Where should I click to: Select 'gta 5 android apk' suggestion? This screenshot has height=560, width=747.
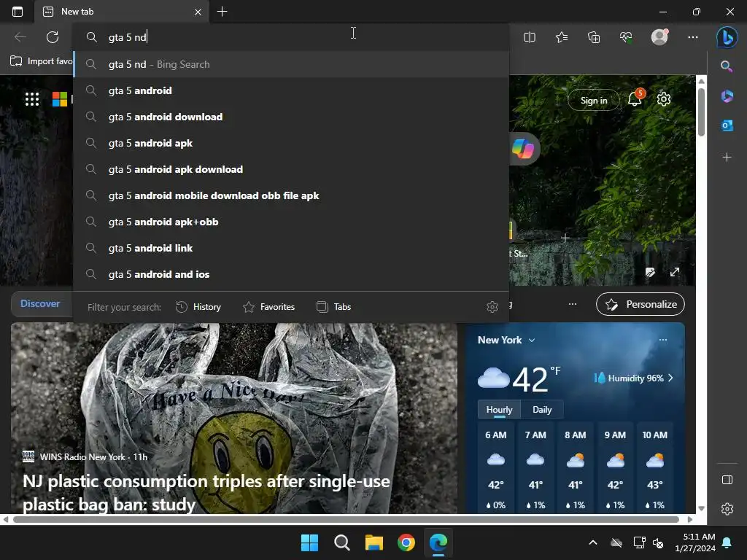[292, 143]
